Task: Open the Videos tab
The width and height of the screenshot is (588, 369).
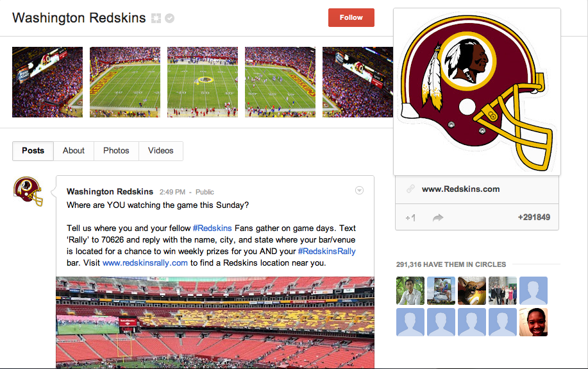Action: tap(160, 151)
